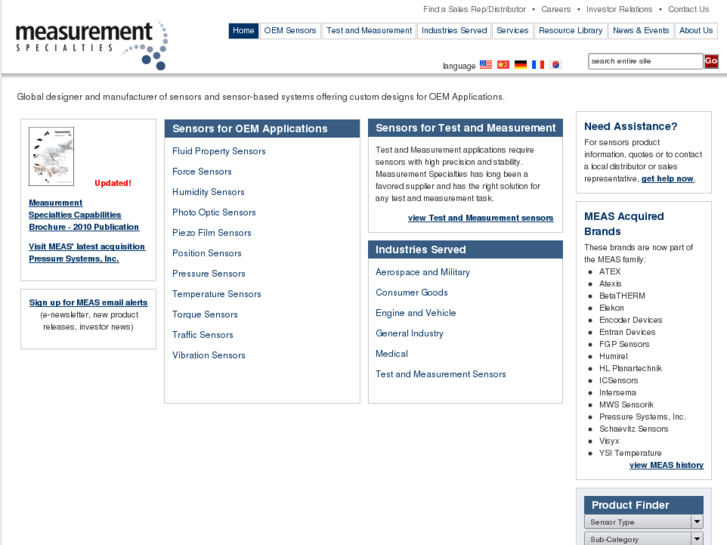Open Photo Optic Sensors link

[x=214, y=212]
